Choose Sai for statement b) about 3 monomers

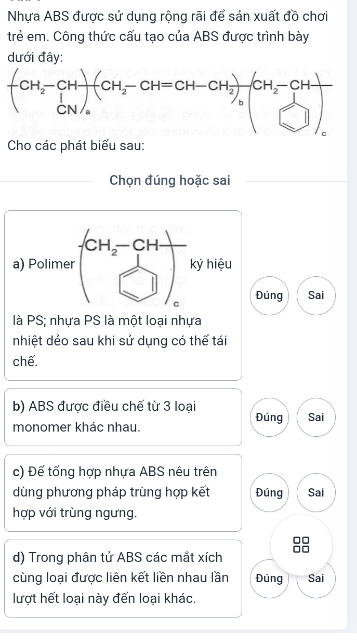[x=315, y=417]
